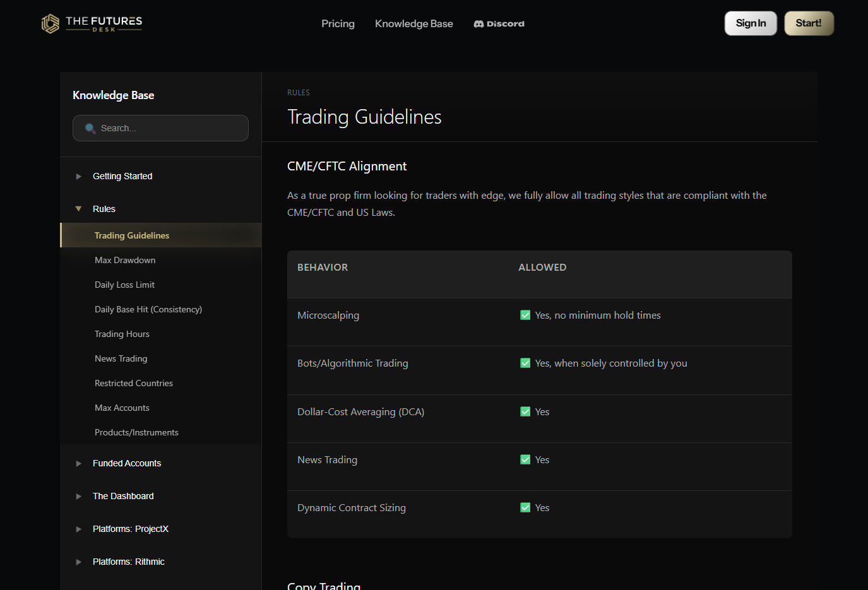868x590 pixels.
Task: Click the Sign In button
Action: tap(751, 23)
